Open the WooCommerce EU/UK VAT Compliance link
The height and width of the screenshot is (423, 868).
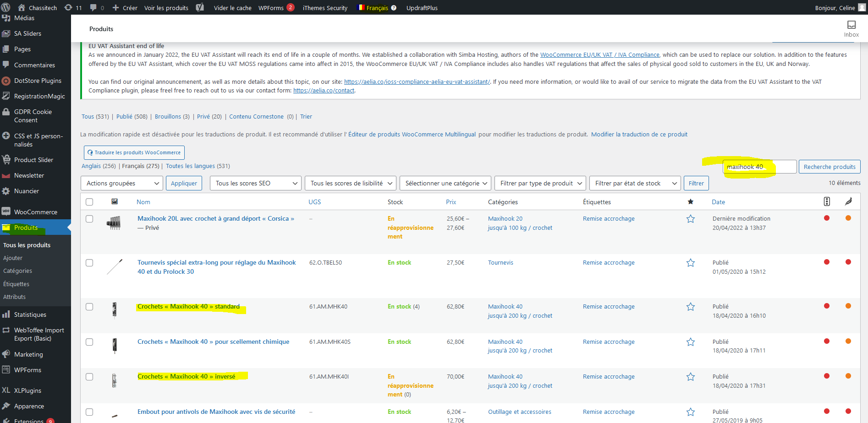(x=600, y=54)
